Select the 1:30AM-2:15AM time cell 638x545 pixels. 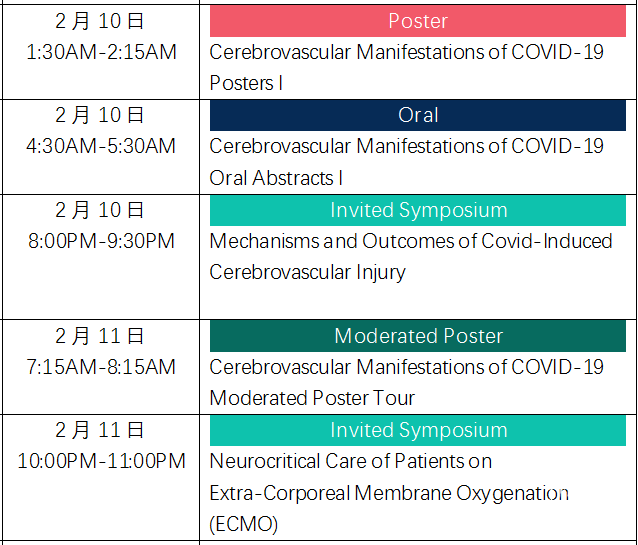pos(101,53)
